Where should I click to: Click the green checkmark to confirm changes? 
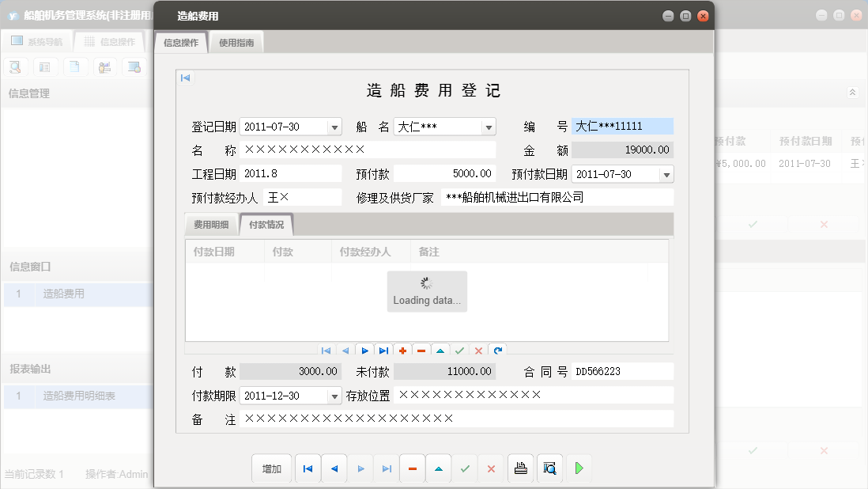465,468
